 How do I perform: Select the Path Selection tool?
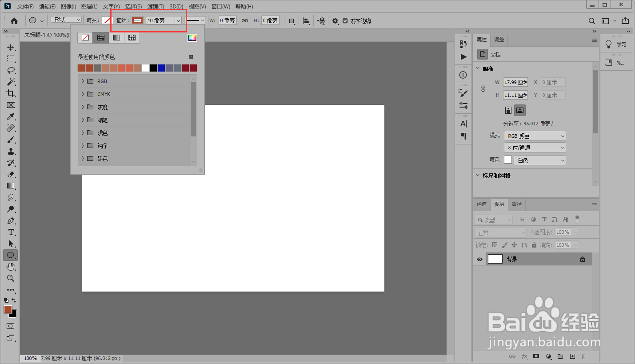11,244
